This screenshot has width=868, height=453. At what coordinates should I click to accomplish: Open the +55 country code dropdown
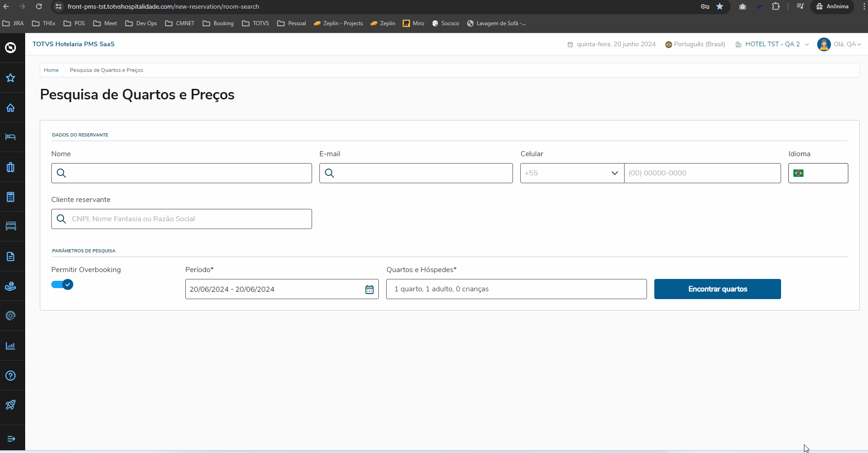[x=572, y=173]
